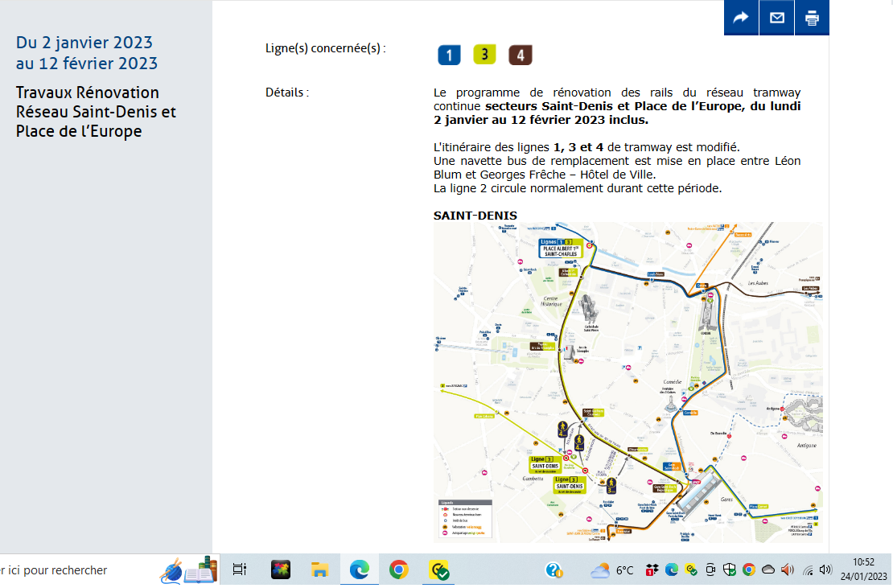893x588 pixels.
Task: Open File Explorer from the taskbar
Action: point(319,570)
